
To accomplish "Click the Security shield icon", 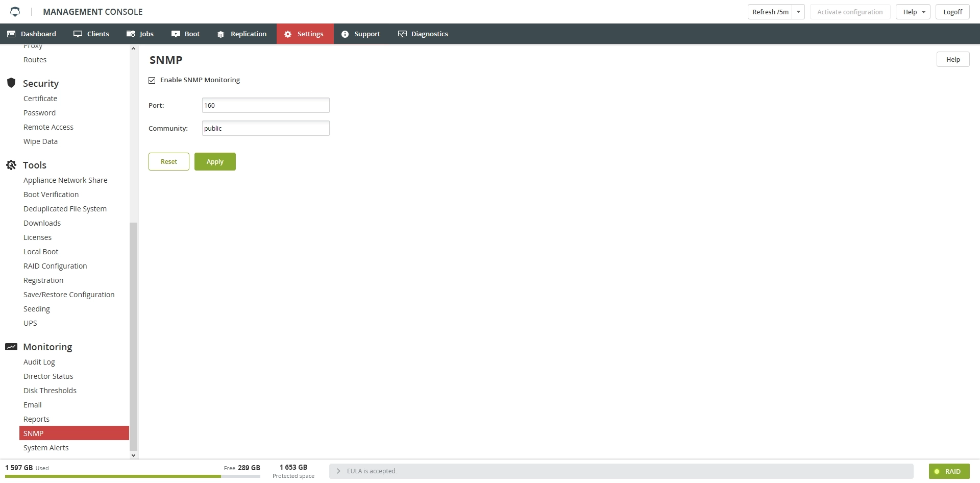I will (x=11, y=83).
